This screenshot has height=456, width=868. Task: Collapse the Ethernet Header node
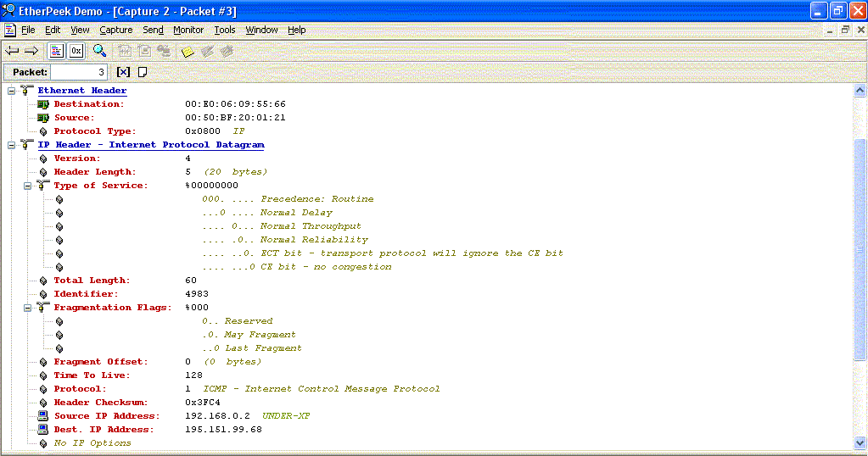12,91
